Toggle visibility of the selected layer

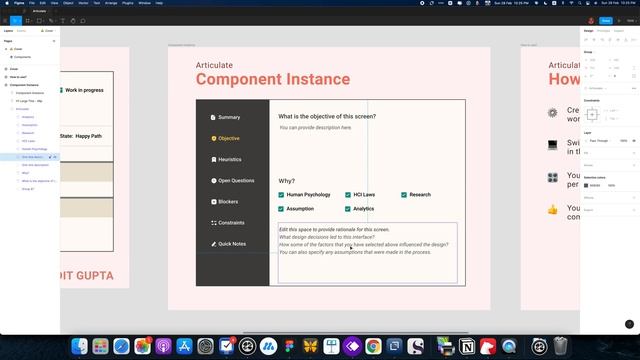tap(55, 157)
